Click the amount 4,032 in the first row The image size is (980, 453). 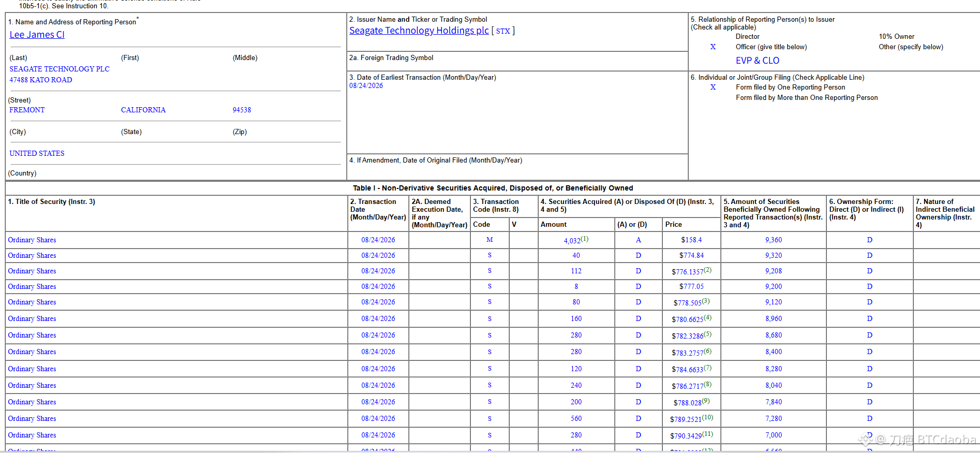point(572,241)
